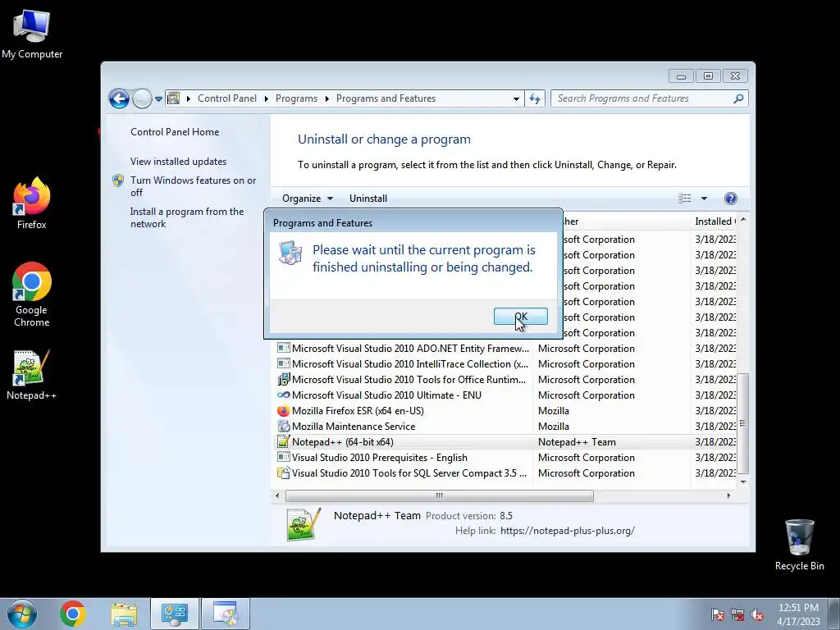
Task: Click the Firefox icon in the program list
Action: (x=283, y=410)
